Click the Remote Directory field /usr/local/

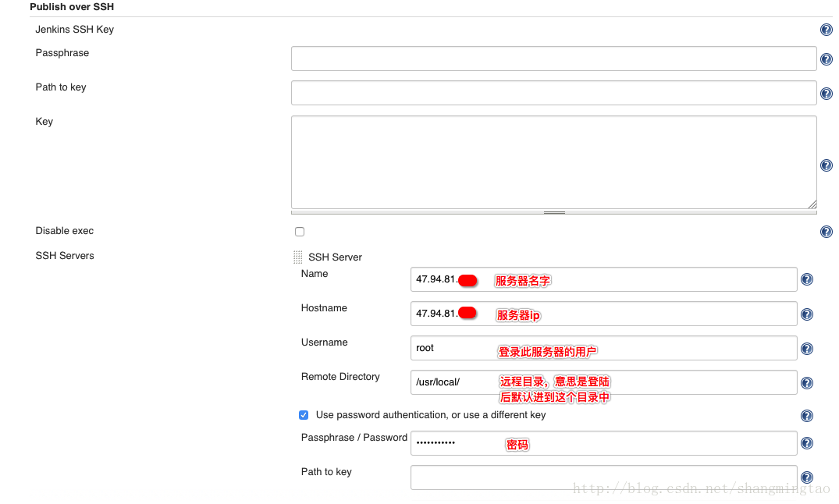(603, 382)
